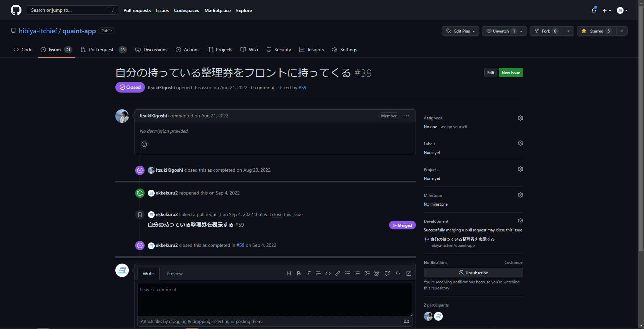Insert a task list

click(x=367, y=273)
